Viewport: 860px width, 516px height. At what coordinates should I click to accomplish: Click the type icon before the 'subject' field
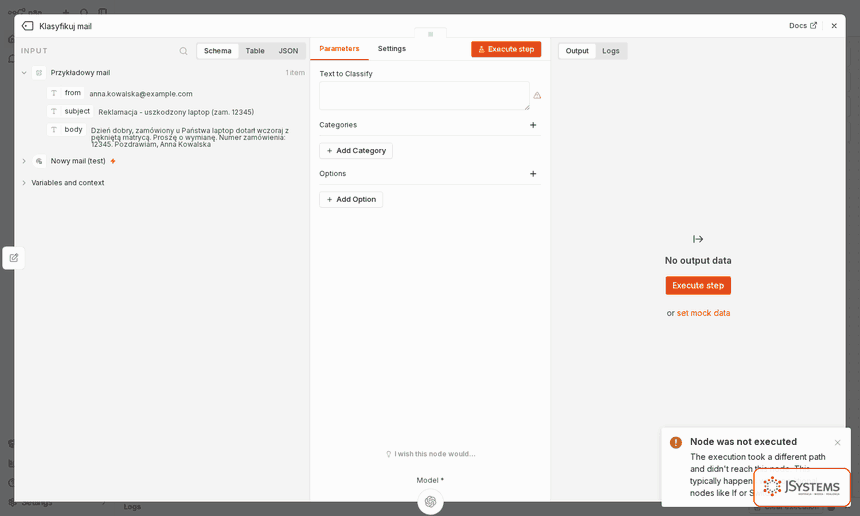[54, 111]
